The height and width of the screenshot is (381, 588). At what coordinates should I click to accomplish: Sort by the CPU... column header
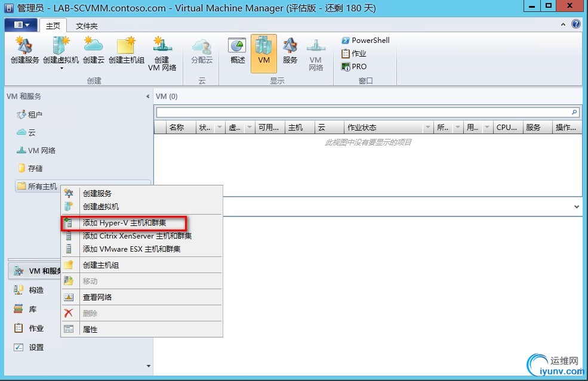507,128
